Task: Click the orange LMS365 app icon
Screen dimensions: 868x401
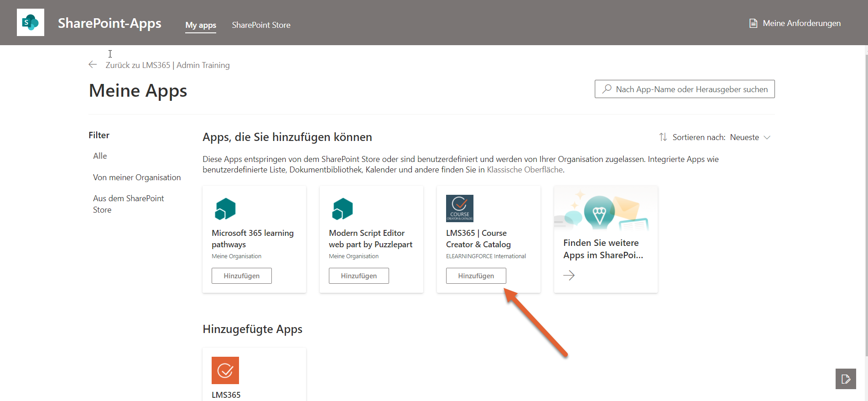Action: click(225, 370)
